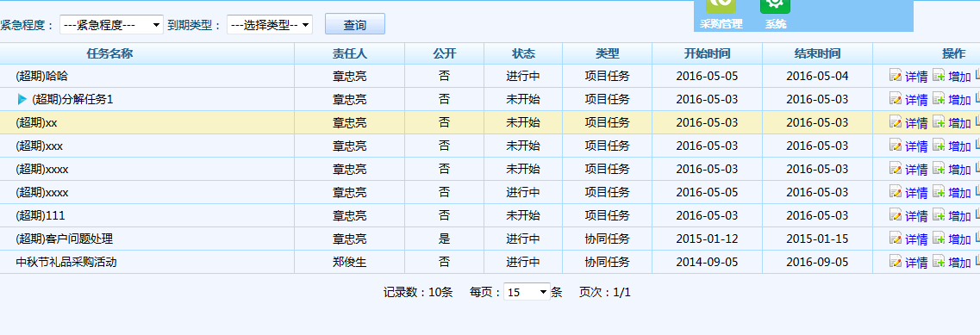Click the 公开 column header
The image size is (980, 335).
(445, 53)
